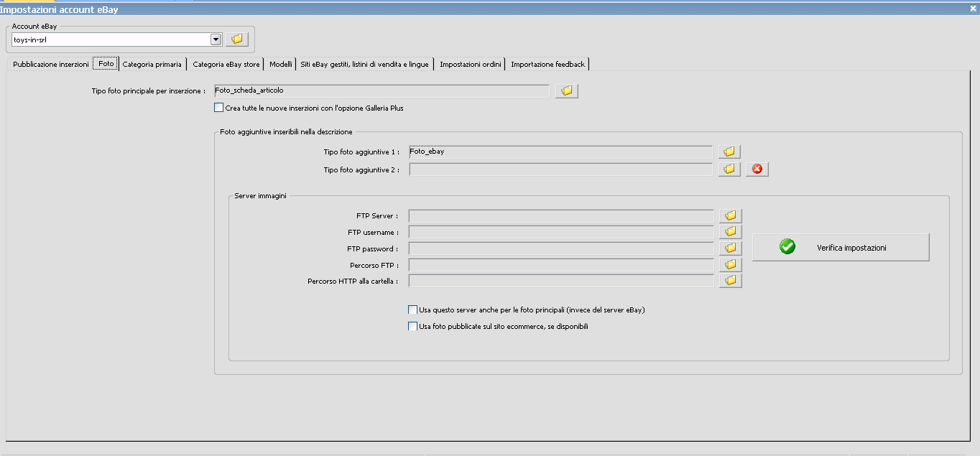Viewport: 980px width, 456px height.
Task: Open the Categoria primaria tab
Action: (x=152, y=64)
